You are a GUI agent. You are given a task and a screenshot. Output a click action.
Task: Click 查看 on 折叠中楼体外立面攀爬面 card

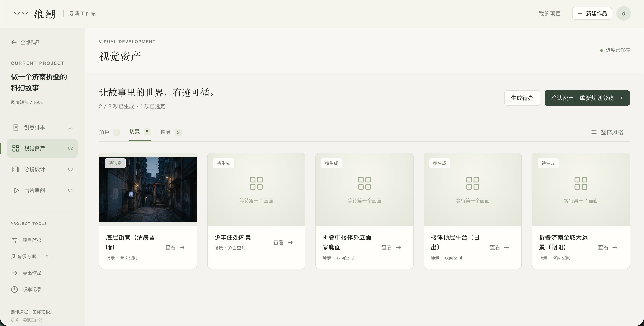point(391,247)
